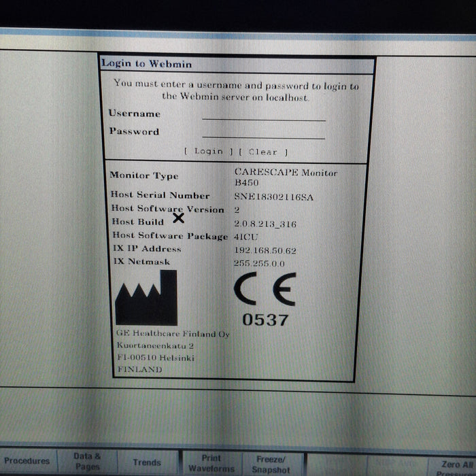Click the serial number SNE18302116SA
The height and width of the screenshot is (476, 476).
pos(273,197)
